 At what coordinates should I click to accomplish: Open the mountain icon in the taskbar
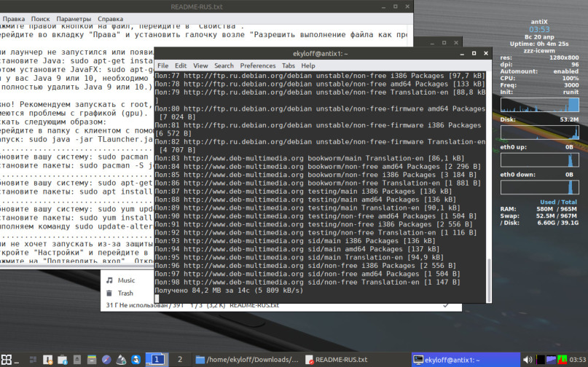121,360
